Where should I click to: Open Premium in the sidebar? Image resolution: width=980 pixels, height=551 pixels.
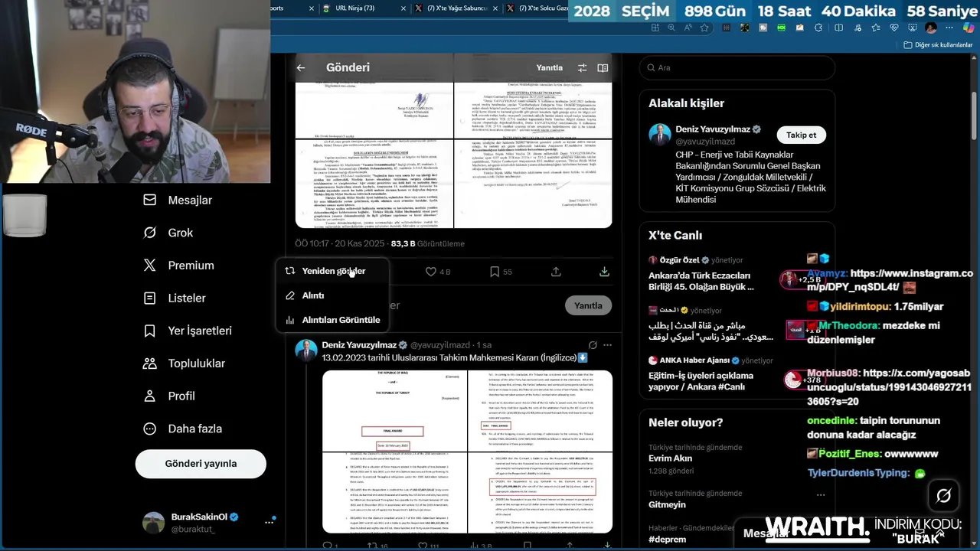coord(178,266)
